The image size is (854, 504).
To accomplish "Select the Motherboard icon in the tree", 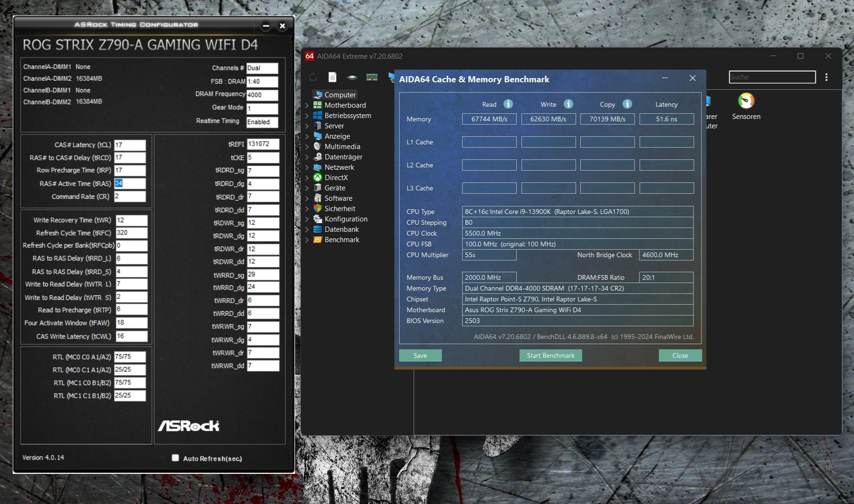I will [x=318, y=105].
